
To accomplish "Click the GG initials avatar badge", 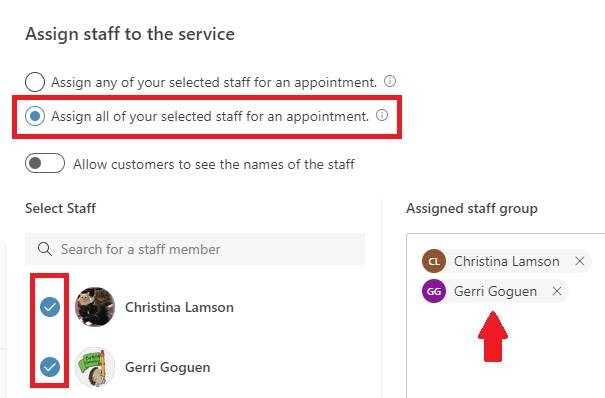I will click(x=434, y=291).
